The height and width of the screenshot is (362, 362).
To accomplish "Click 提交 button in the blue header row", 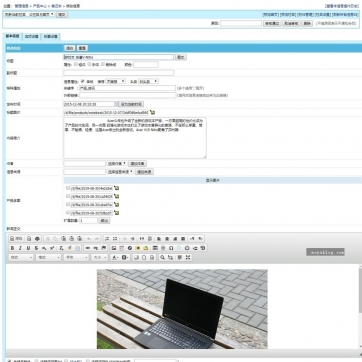I will click(69, 48).
